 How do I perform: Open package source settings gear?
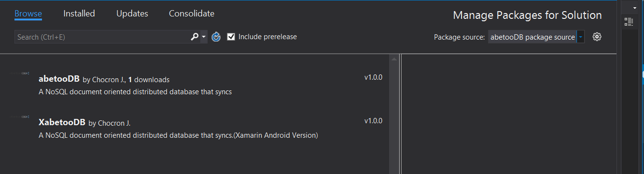coord(597,37)
